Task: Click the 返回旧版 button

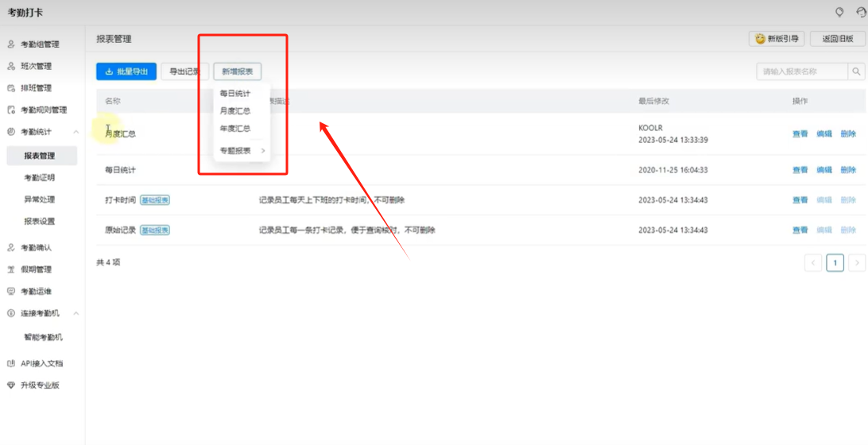Action: [x=838, y=38]
